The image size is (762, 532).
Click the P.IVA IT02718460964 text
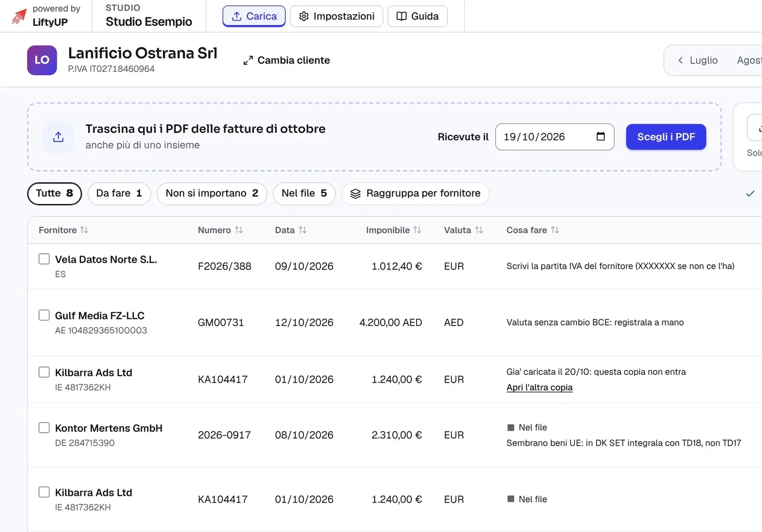click(x=111, y=69)
